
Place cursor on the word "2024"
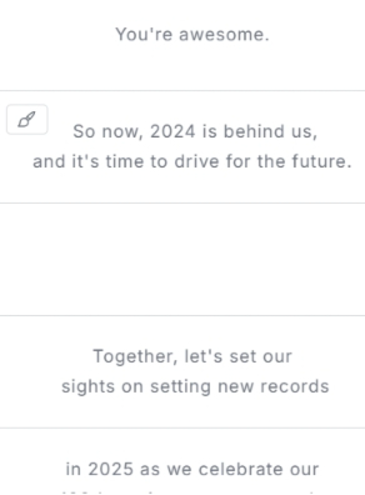pos(173,131)
